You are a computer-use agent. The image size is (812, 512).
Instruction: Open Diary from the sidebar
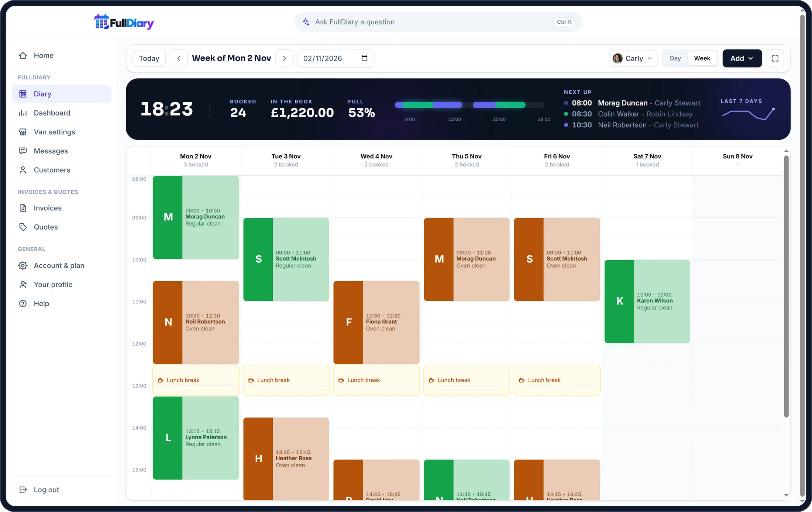[61, 94]
